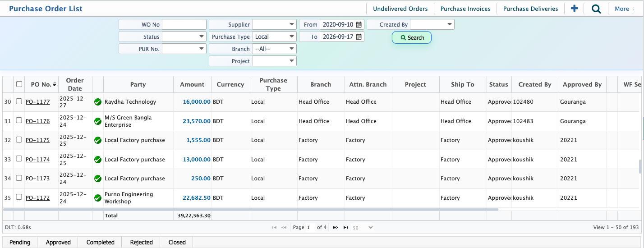Screen dimensions: 644x248
Task: Open Purchase Invoices from the header
Action: pos(465,9)
